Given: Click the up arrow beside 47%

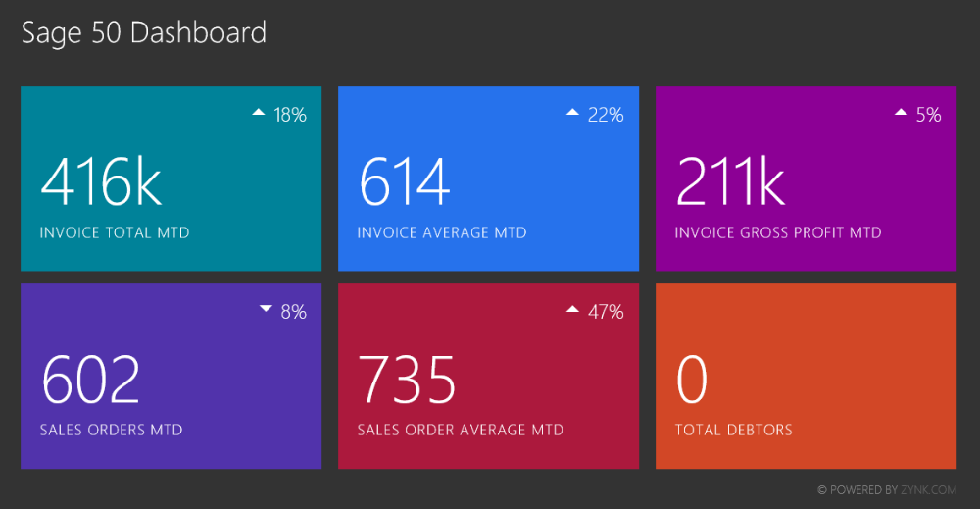Looking at the screenshot, I should coord(572,308).
